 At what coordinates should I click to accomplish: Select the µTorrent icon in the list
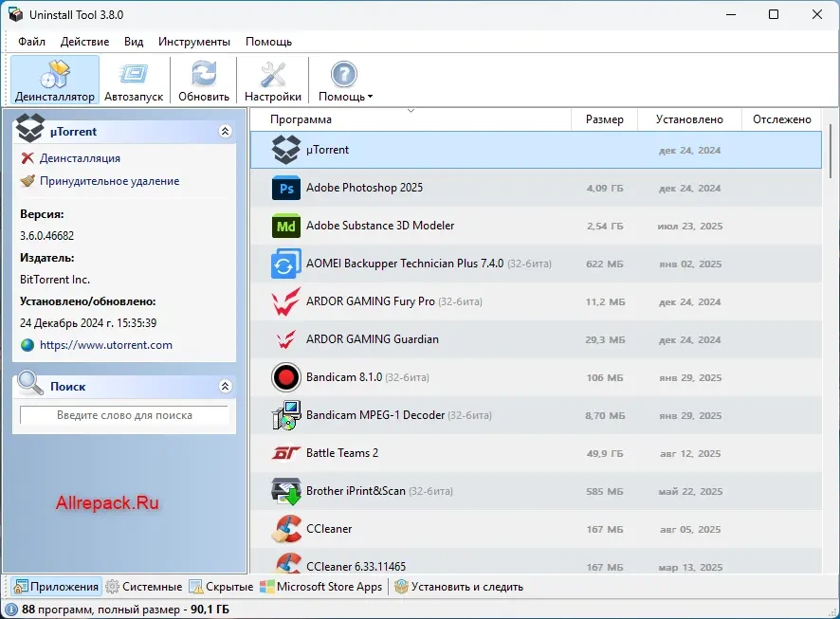286,150
